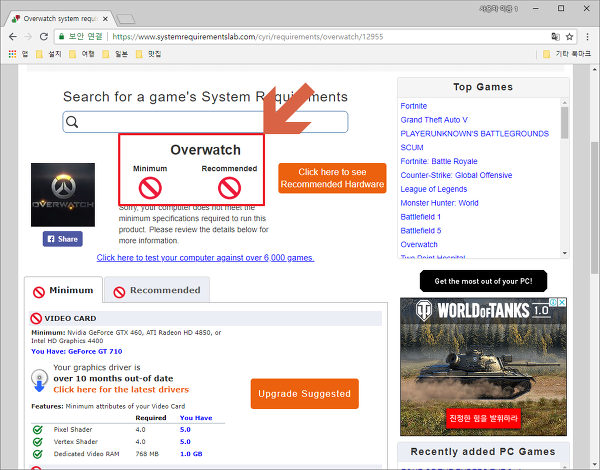Click the game search input field
The width and height of the screenshot is (600, 470).
click(x=205, y=122)
